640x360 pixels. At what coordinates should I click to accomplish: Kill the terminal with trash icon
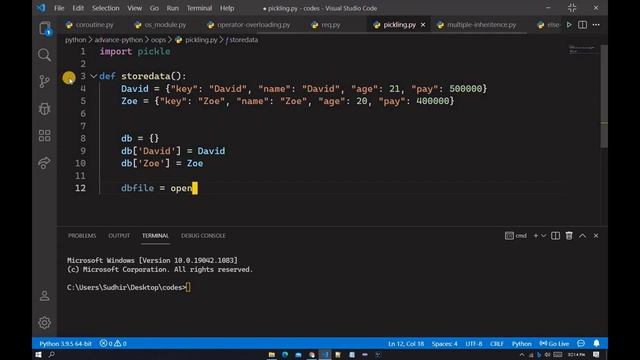[x=569, y=236]
